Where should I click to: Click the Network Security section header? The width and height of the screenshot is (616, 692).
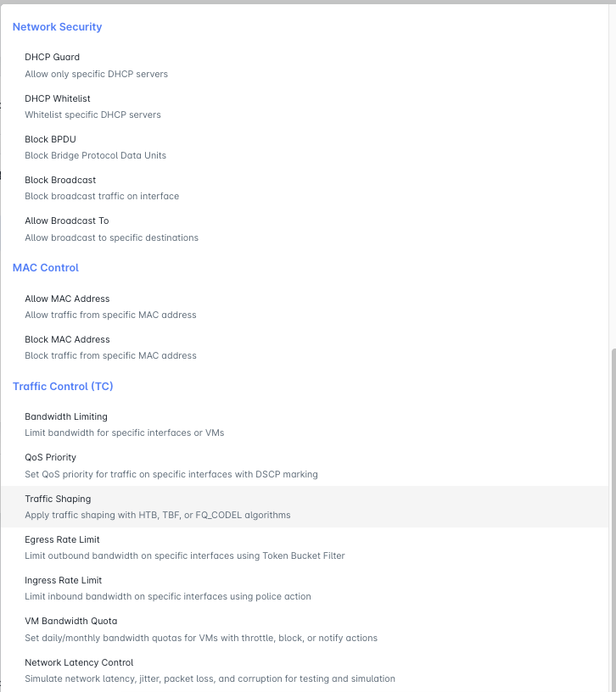tap(57, 27)
